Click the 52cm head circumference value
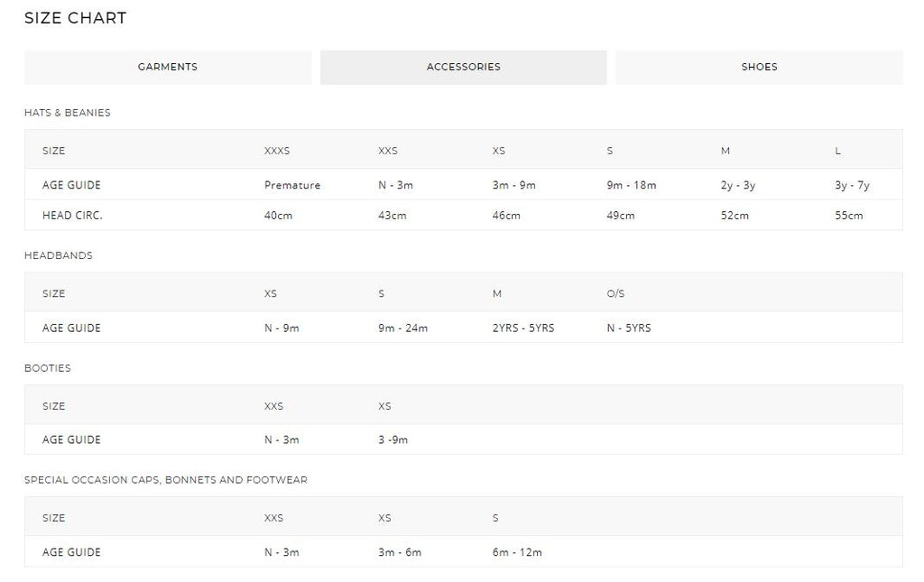Image resolution: width=924 pixels, height=582 pixels. point(735,216)
